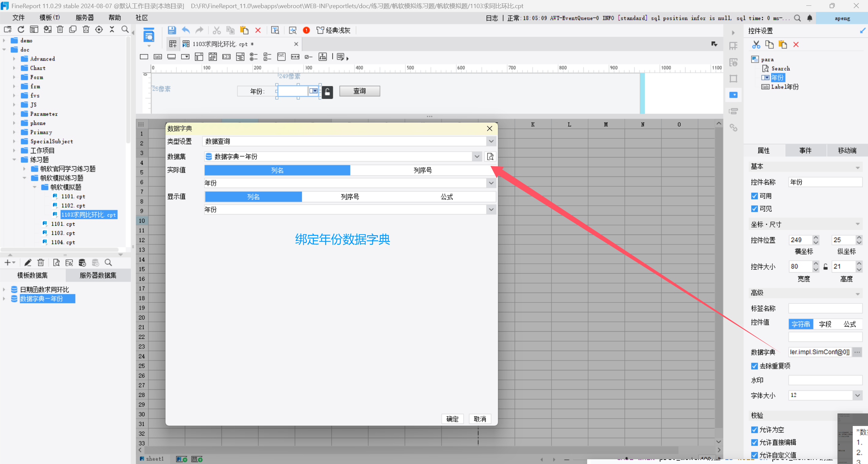868x464 pixels.
Task: Switch to the 服务器数据集 tab
Action: tap(98, 275)
